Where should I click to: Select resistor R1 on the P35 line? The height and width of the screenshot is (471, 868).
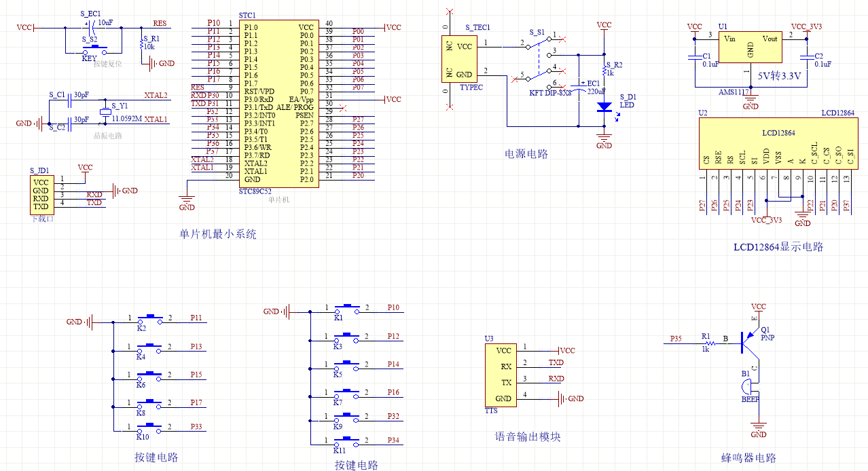click(706, 343)
